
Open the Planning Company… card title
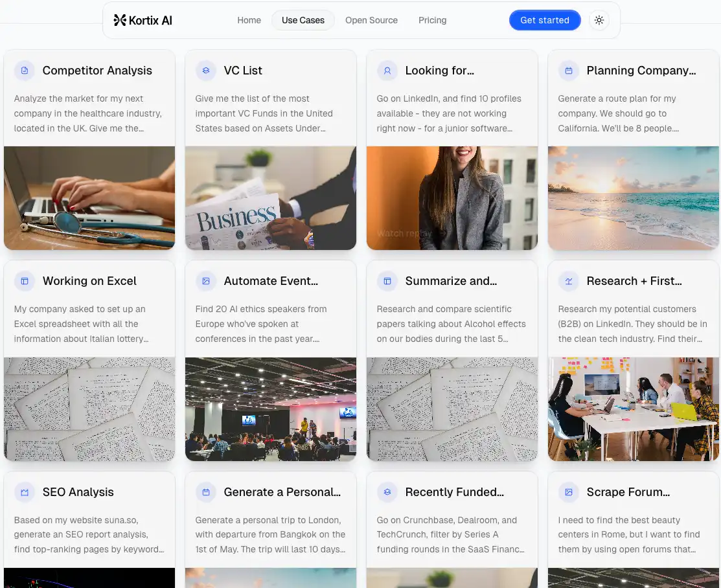click(x=641, y=71)
